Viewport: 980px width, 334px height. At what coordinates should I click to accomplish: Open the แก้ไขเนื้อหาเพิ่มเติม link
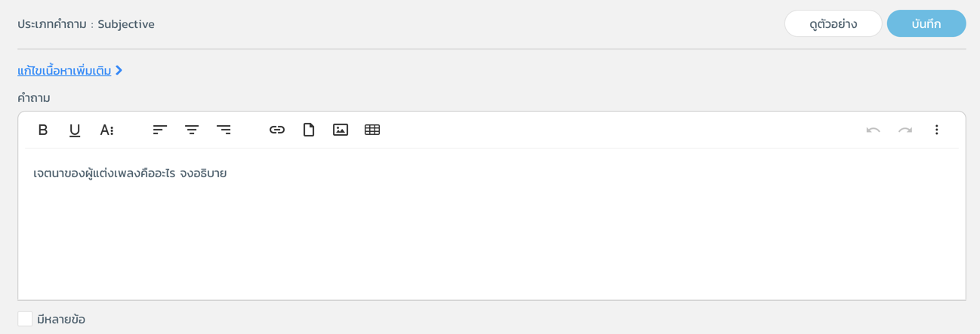tap(64, 70)
